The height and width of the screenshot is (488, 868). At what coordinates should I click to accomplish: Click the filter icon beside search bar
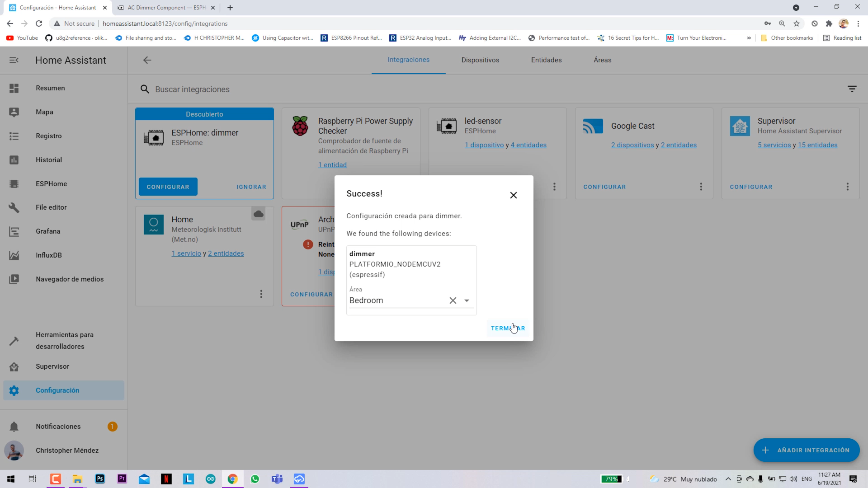[x=852, y=89]
